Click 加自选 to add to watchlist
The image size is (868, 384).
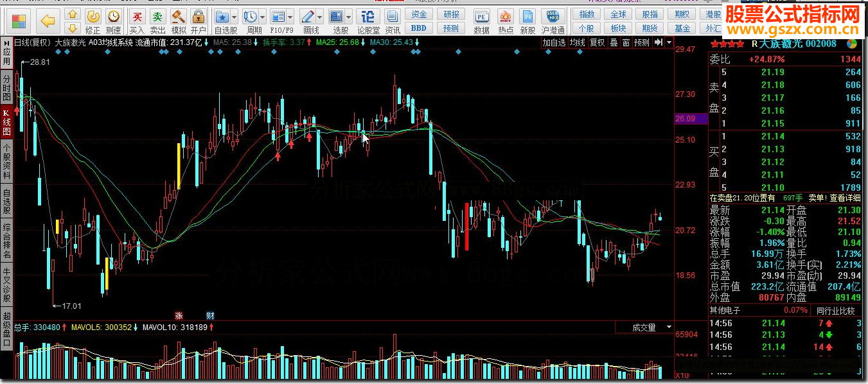point(554,42)
